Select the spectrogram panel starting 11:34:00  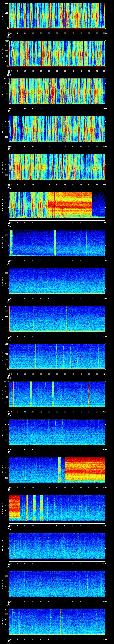point(57,129)
